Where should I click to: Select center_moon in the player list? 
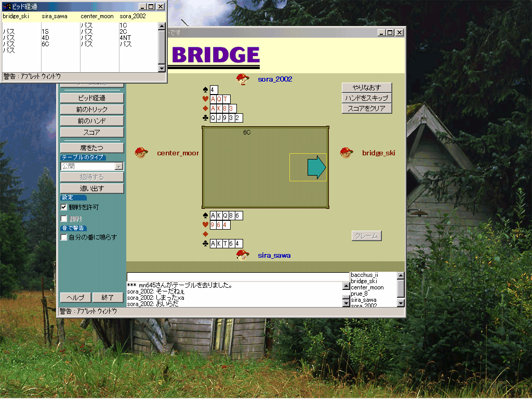(x=367, y=287)
